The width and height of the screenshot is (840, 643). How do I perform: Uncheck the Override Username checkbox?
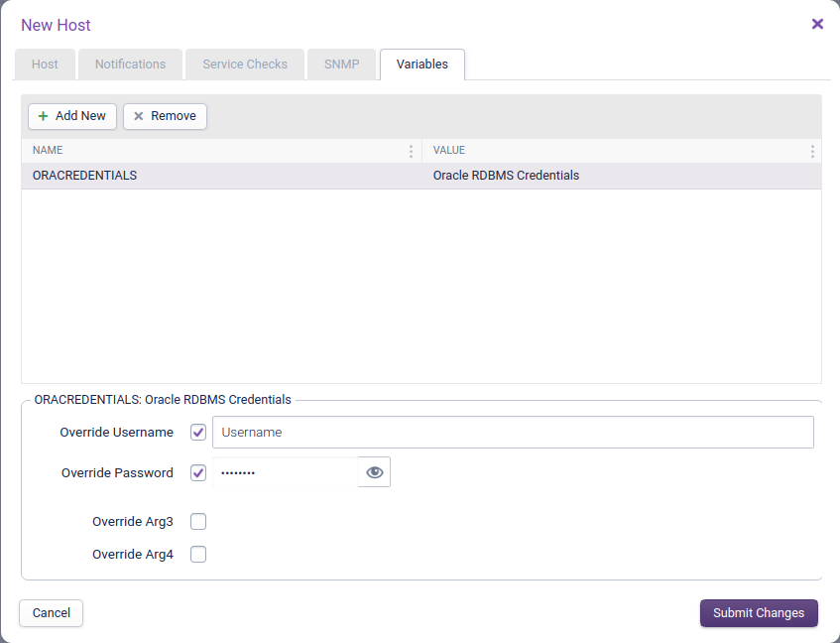pos(198,433)
